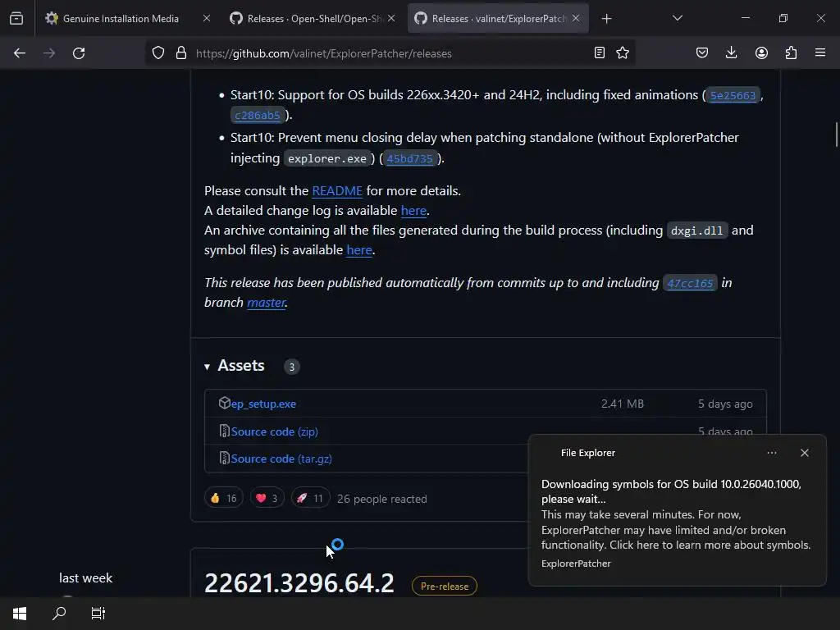The height and width of the screenshot is (630, 840).
Task: Open release 22621.3296.64.2 title
Action: [x=299, y=583]
